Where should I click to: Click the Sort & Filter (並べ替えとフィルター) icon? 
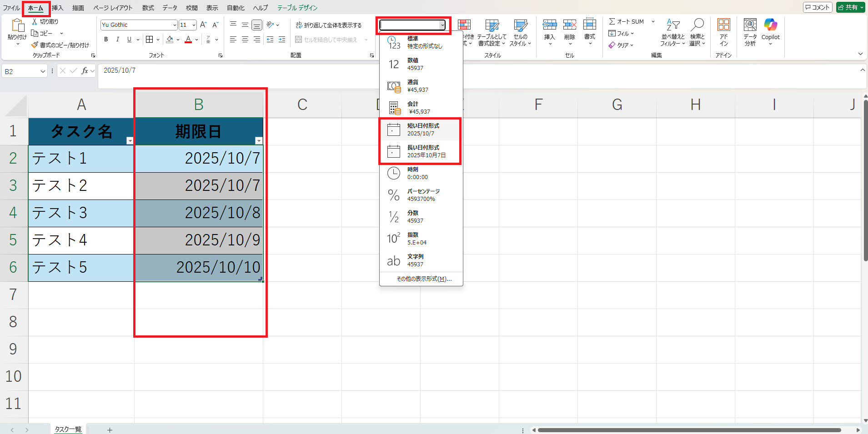[x=672, y=25]
